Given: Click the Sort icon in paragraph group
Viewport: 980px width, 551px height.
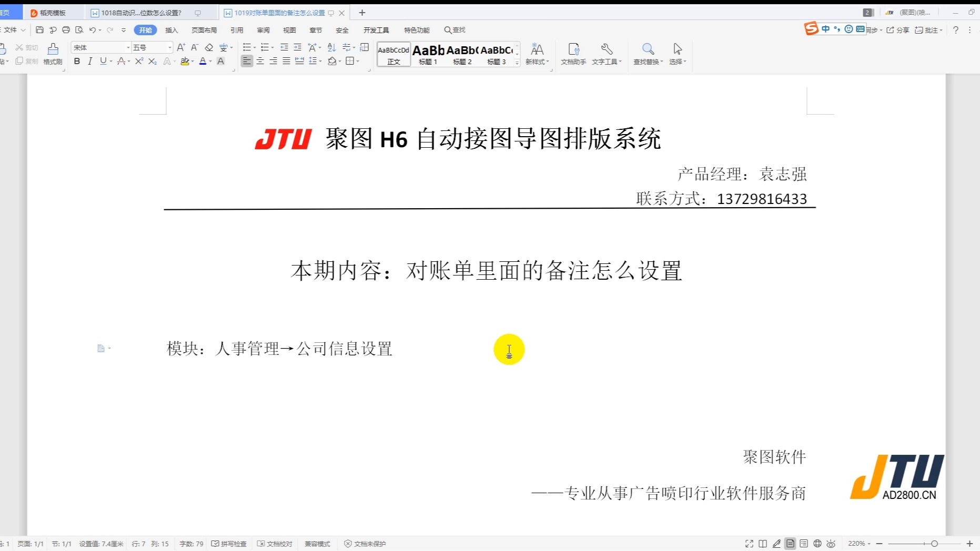Looking at the screenshot, I should [x=331, y=47].
